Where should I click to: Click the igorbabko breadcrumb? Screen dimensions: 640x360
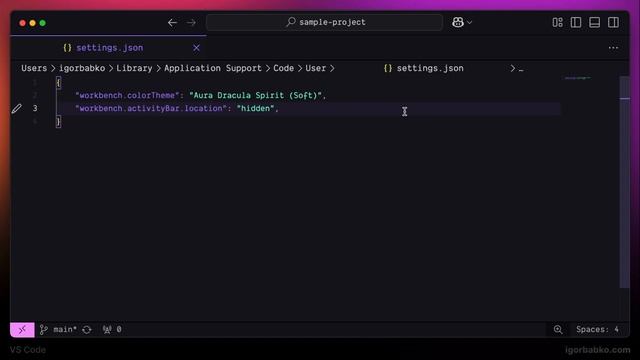(82, 68)
